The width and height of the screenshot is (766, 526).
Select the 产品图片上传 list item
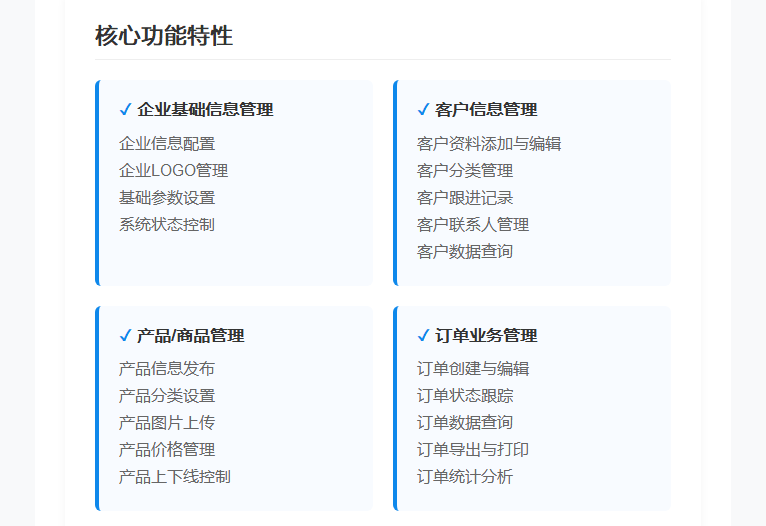pos(167,422)
